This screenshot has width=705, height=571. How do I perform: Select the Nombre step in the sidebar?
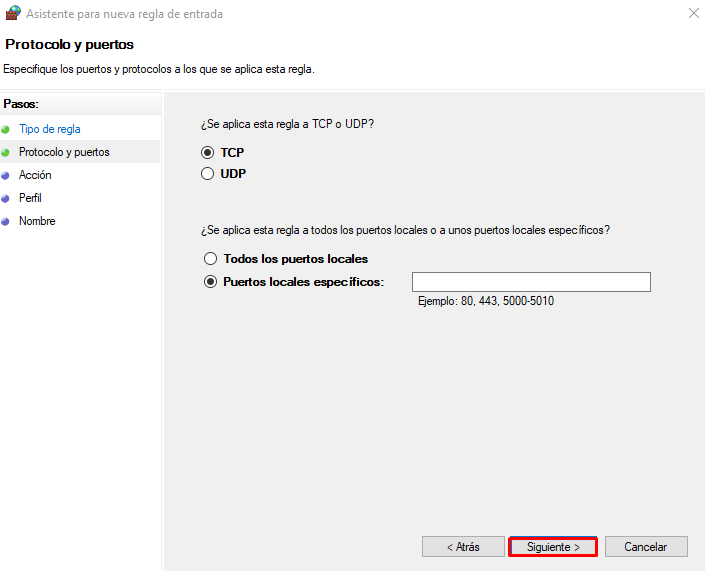[x=37, y=221]
